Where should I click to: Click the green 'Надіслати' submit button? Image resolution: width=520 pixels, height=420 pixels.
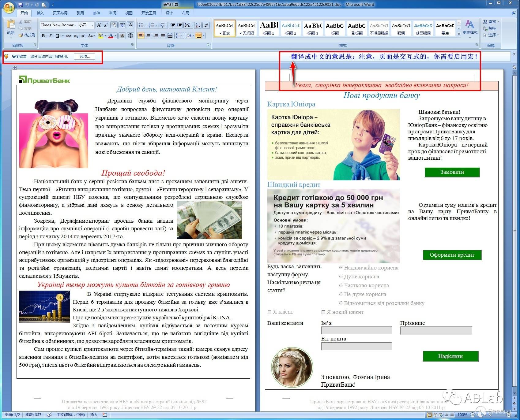point(450,356)
